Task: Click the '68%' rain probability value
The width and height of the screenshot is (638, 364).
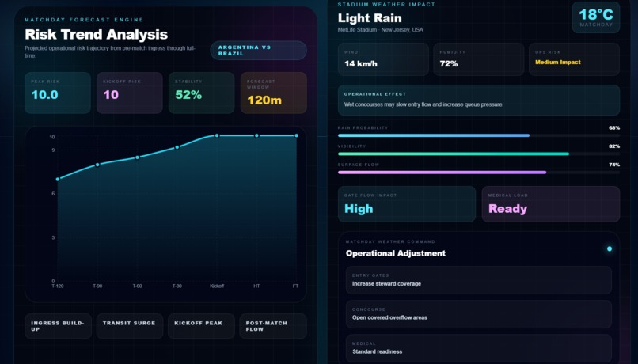Action: click(614, 127)
